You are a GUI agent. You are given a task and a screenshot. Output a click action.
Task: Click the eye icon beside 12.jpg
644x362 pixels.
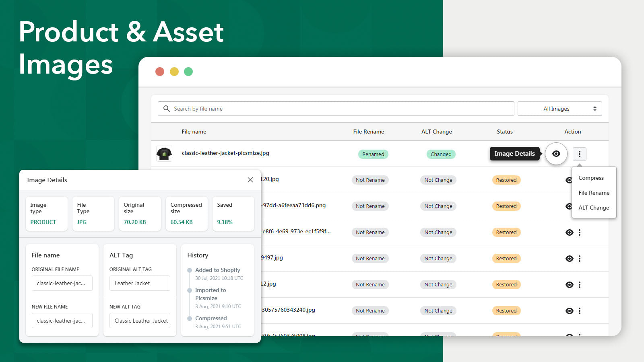pyautogui.click(x=569, y=284)
